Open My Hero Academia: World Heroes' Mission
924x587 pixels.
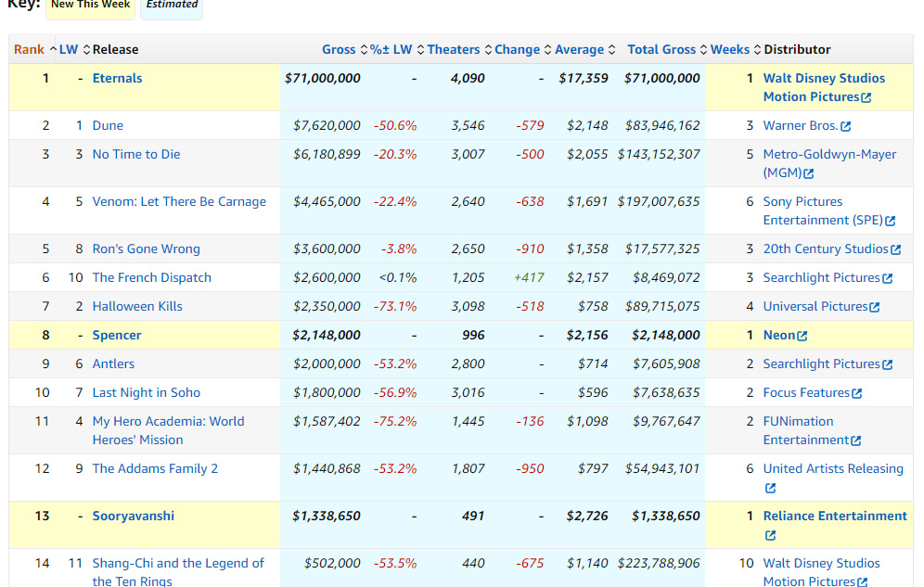pyautogui.click(x=169, y=430)
